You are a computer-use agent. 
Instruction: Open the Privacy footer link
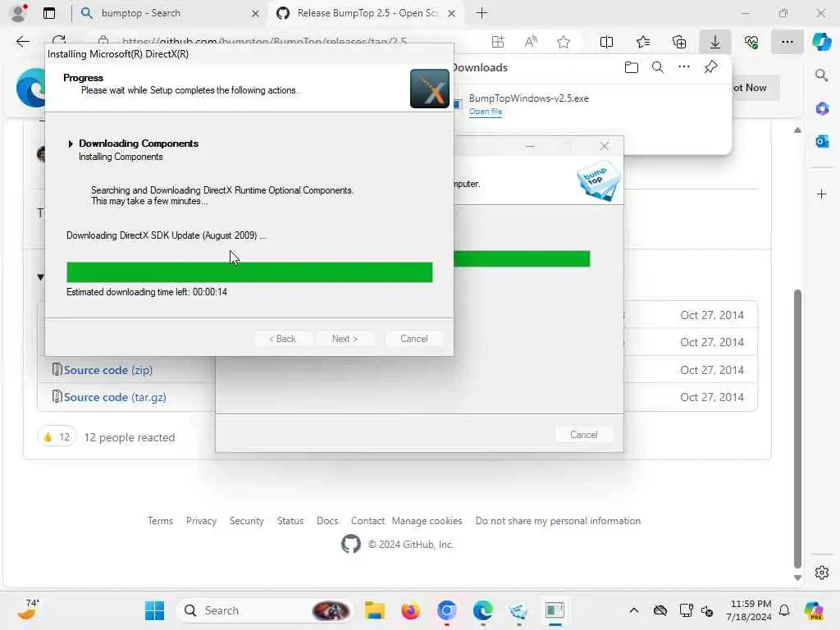(201, 521)
